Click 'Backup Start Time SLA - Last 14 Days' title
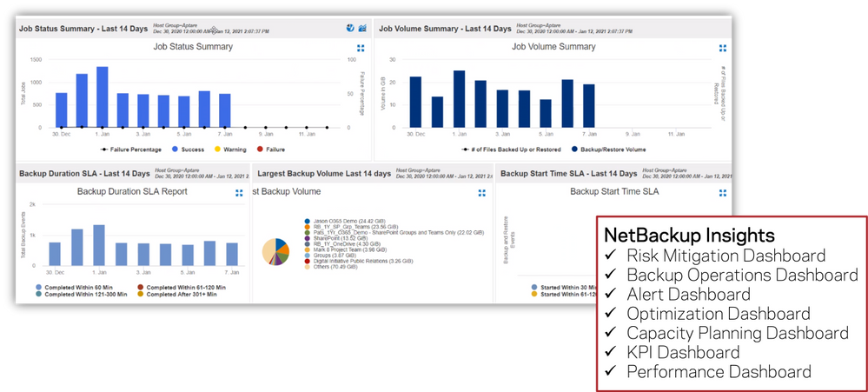 (x=568, y=173)
